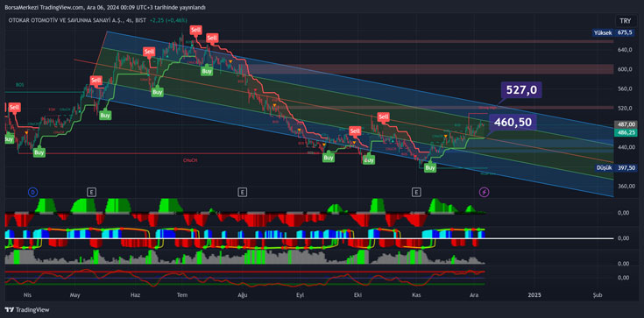Image resolution: width=644 pixels, height=318 pixels.
Task: Click the Ağu month label on time axis
Action: pyautogui.click(x=243, y=295)
